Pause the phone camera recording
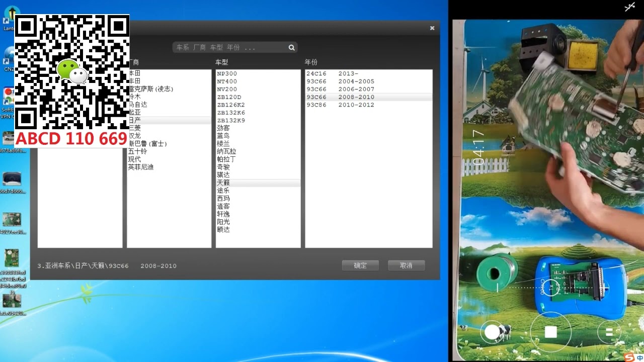 [x=609, y=332]
